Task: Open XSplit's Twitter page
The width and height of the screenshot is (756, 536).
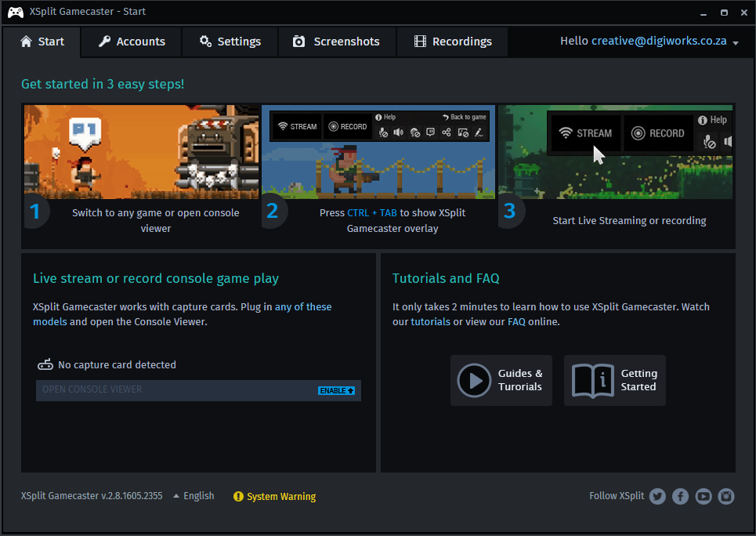Action: (657, 496)
